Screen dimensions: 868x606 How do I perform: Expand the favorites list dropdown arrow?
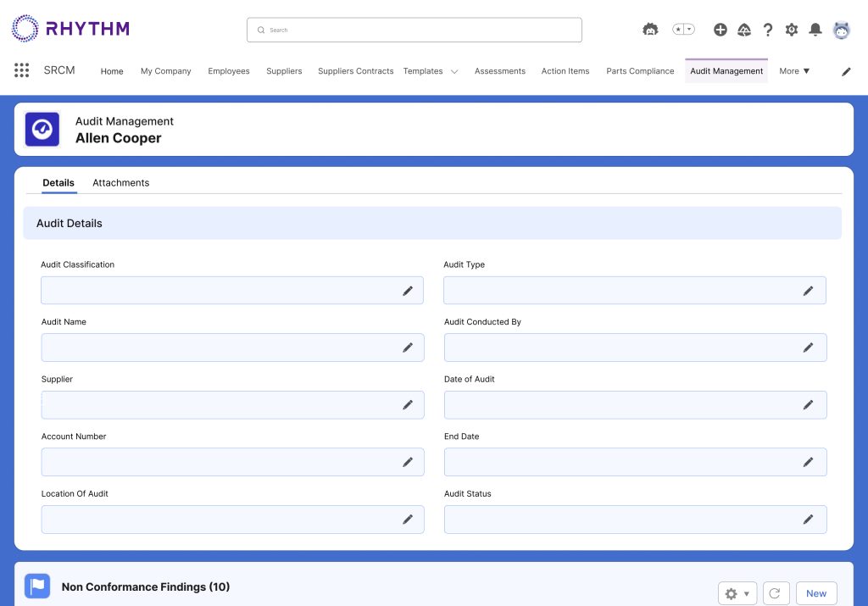(x=689, y=30)
